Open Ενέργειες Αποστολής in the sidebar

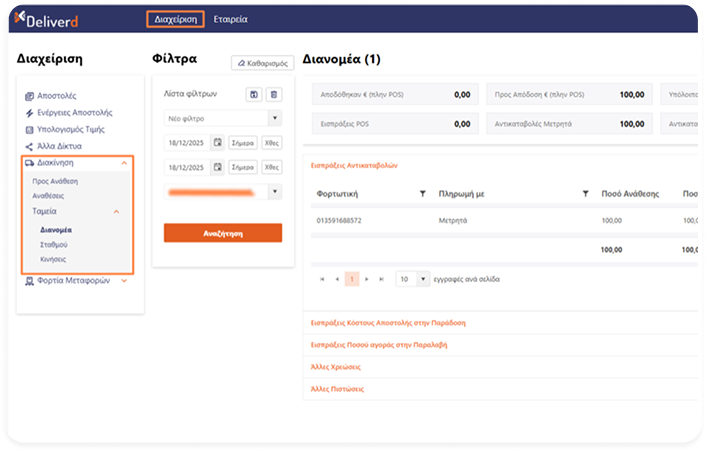pos(75,112)
